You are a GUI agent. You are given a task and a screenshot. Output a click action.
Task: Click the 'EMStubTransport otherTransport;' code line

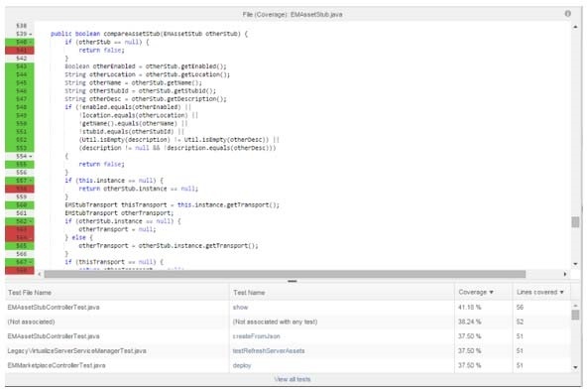(x=119, y=213)
